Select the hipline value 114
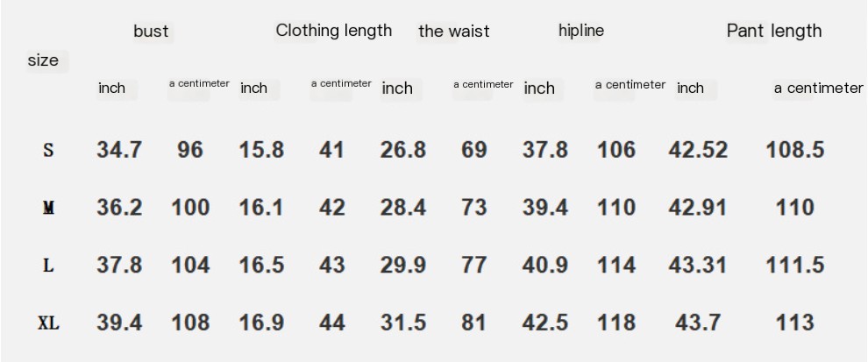868x362 pixels. click(x=616, y=265)
